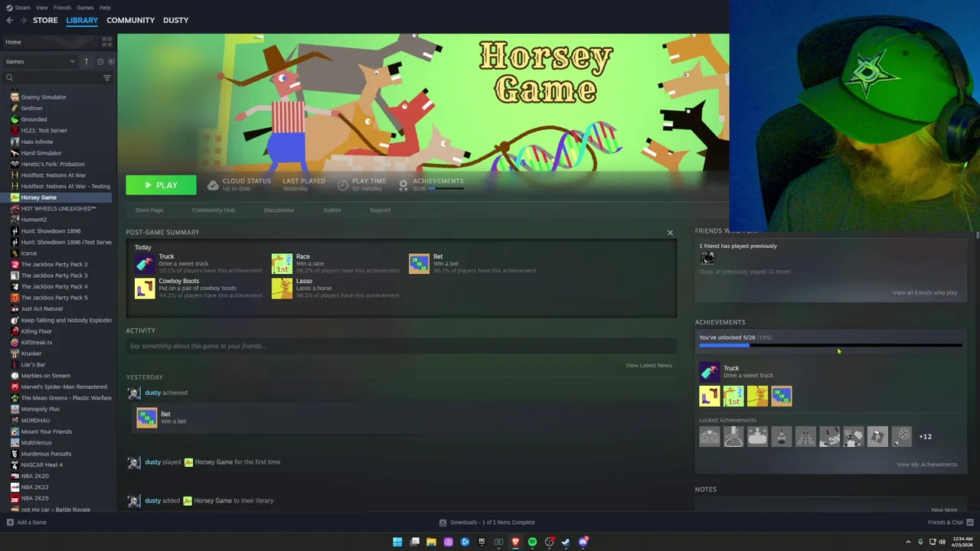Screen dimensions: 980x551
Task: Go to the COMMUNITY tab
Action: click(130, 21)
